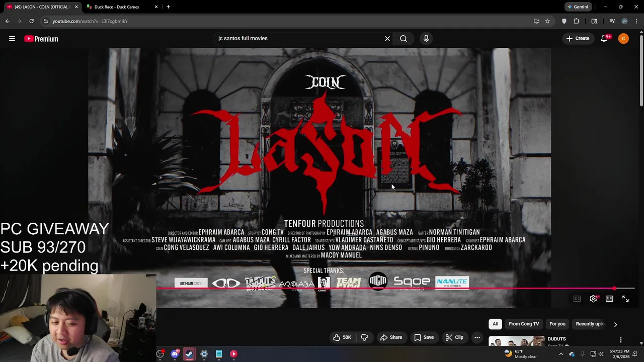
Task: Show more filter chips with right chevron
Action: pyautogui.click(x=615, y=324)
